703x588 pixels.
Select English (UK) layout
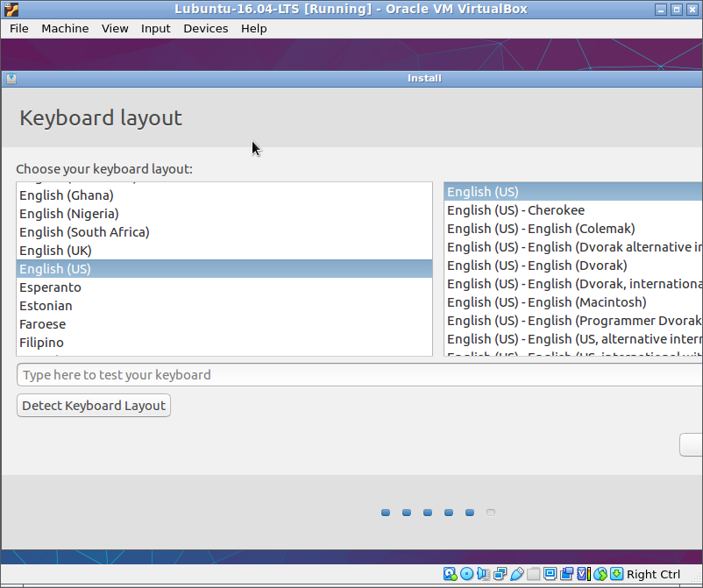(x=224, y=251)
